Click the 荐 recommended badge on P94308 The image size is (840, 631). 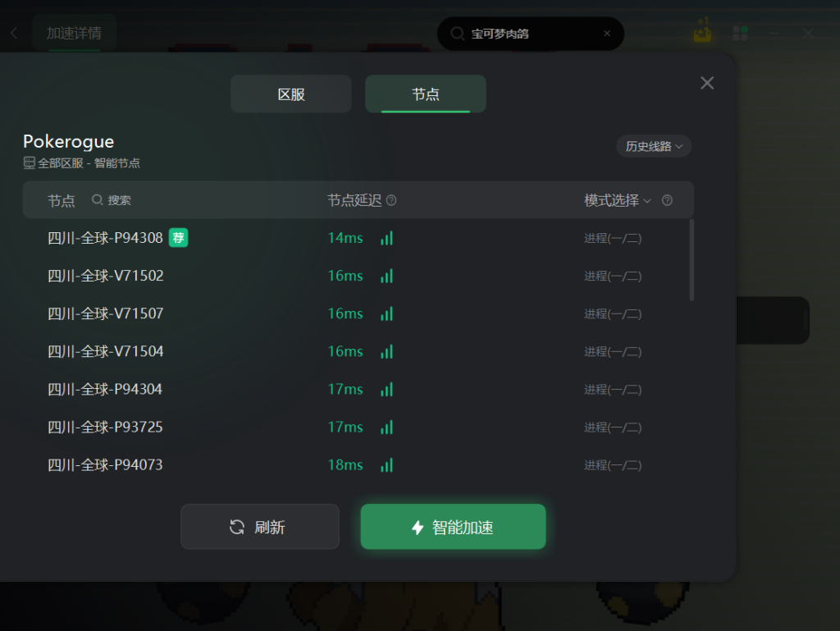point(178,237)
